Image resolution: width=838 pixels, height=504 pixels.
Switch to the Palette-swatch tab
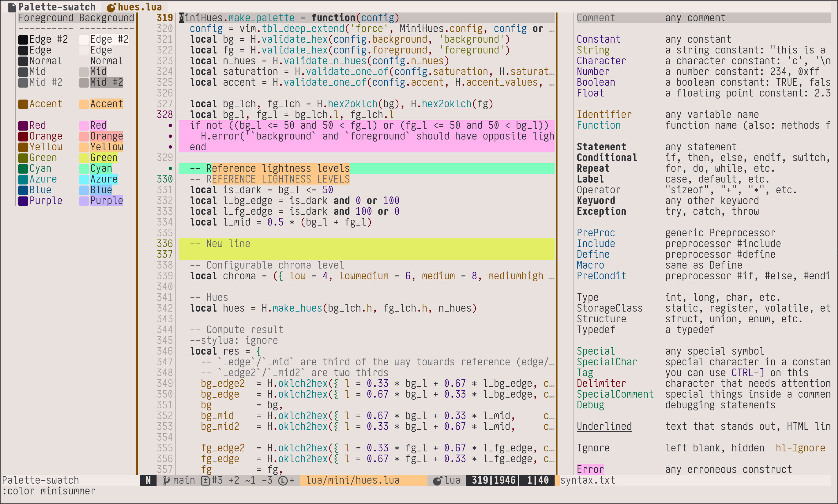(56, 7)
